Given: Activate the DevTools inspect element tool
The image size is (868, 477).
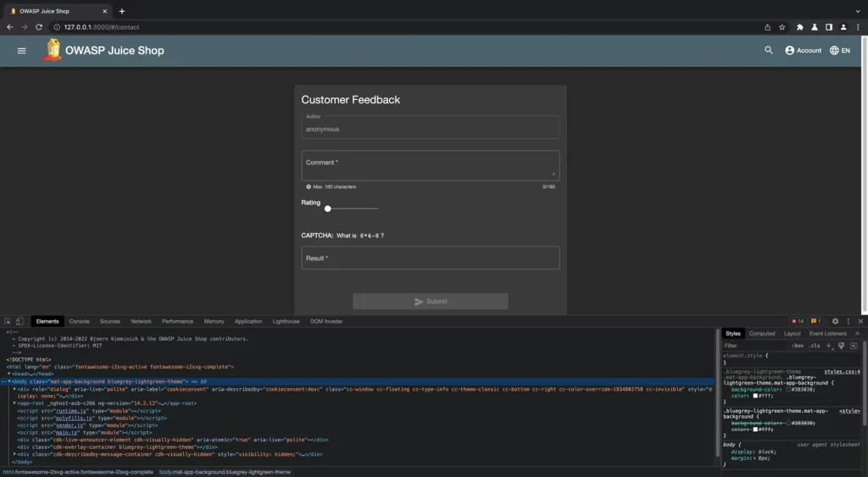Looking at the screenshot, I should point(7,321).
